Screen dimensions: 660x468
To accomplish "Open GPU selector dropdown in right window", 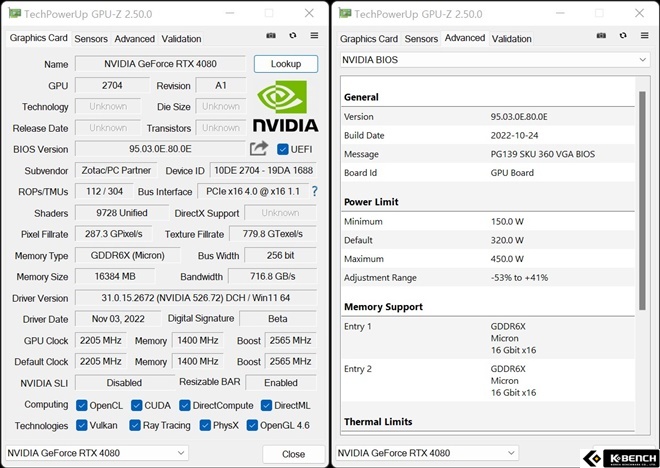I will (427, 453).
